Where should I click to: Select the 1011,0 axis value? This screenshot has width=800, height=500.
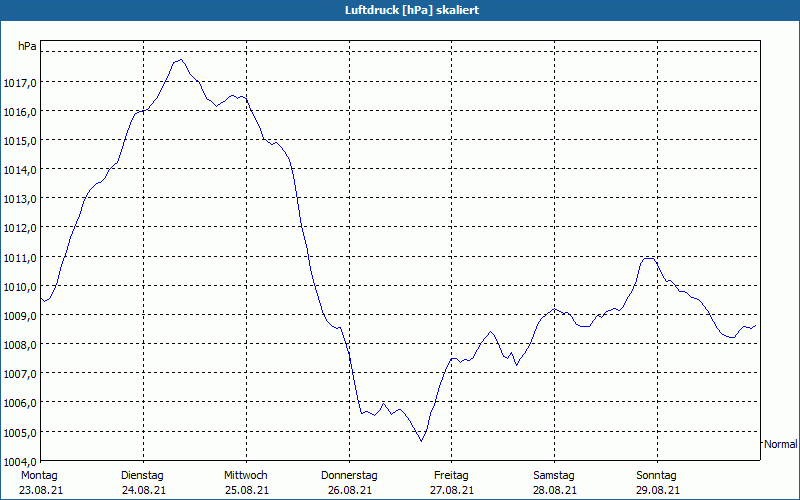tap(20, 258)
